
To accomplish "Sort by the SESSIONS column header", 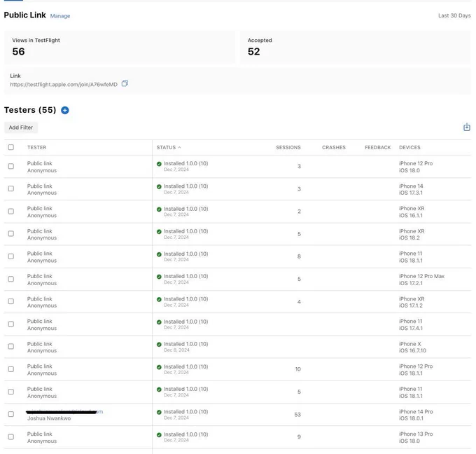I will point(288,147).
